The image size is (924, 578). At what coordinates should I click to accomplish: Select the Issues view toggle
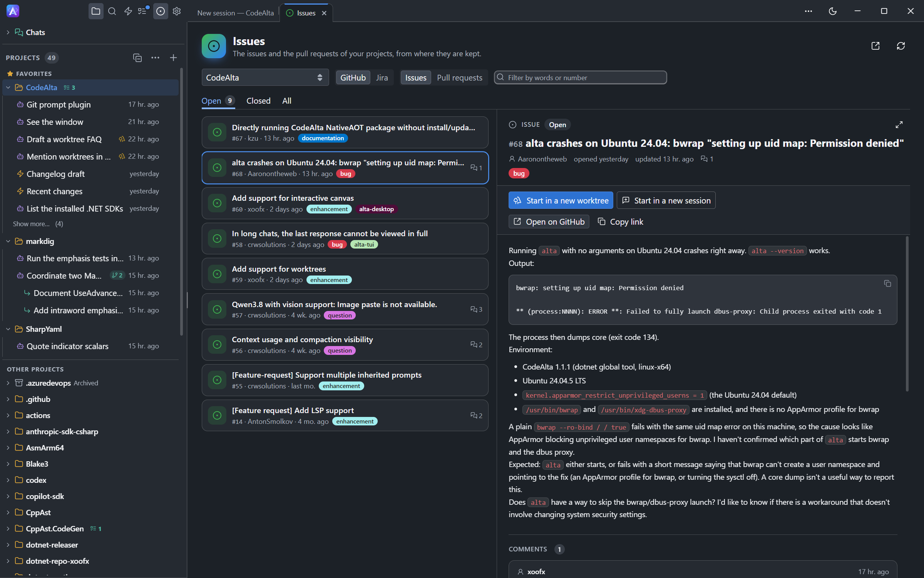pos(415,78)
